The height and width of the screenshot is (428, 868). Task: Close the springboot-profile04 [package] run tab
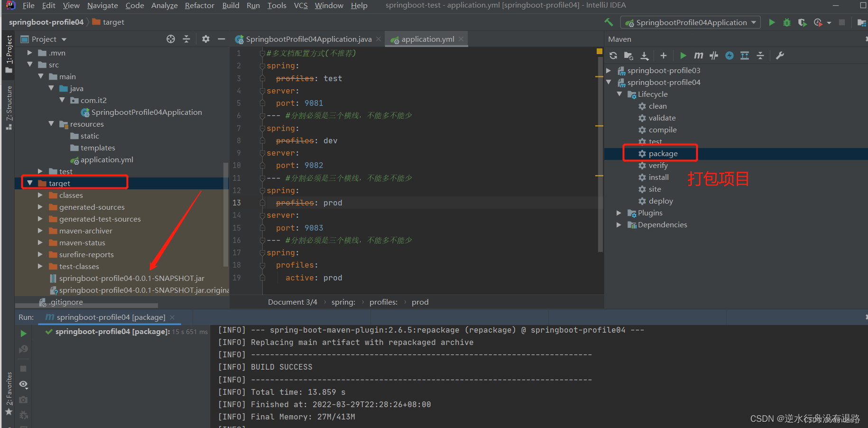172,317
